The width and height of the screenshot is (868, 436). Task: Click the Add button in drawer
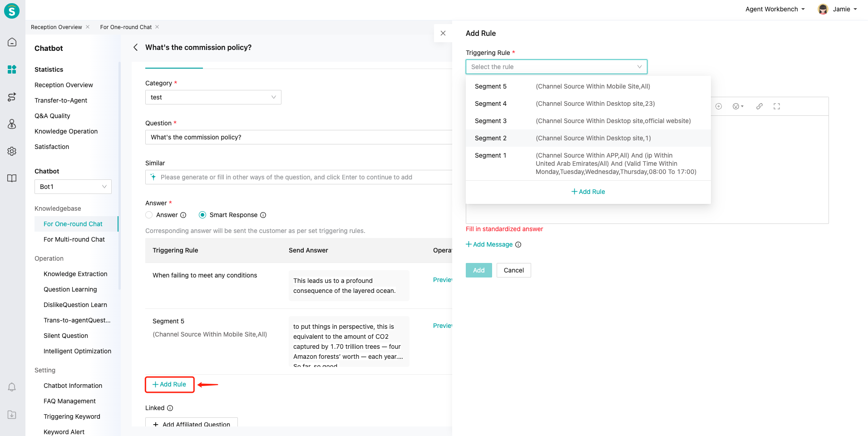pyautogui.click(x=479, y=270)
